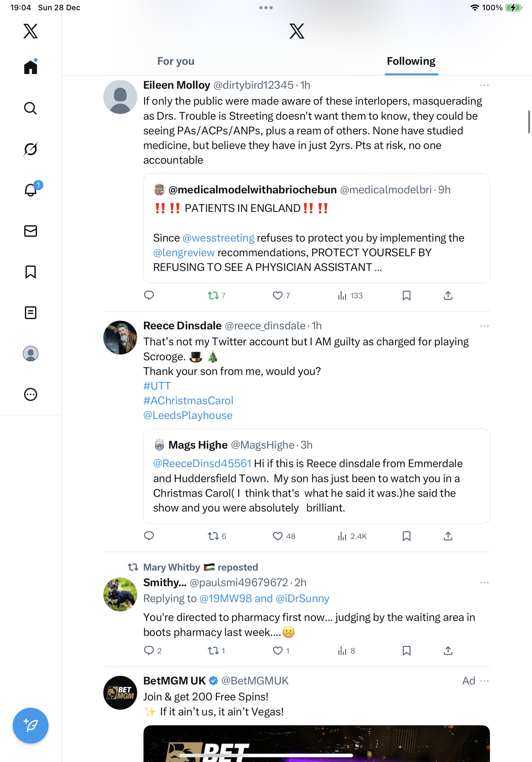Open more options on Reece Dinsdale's post
Viewport: 532px width, 762px height.
point(484,326)
